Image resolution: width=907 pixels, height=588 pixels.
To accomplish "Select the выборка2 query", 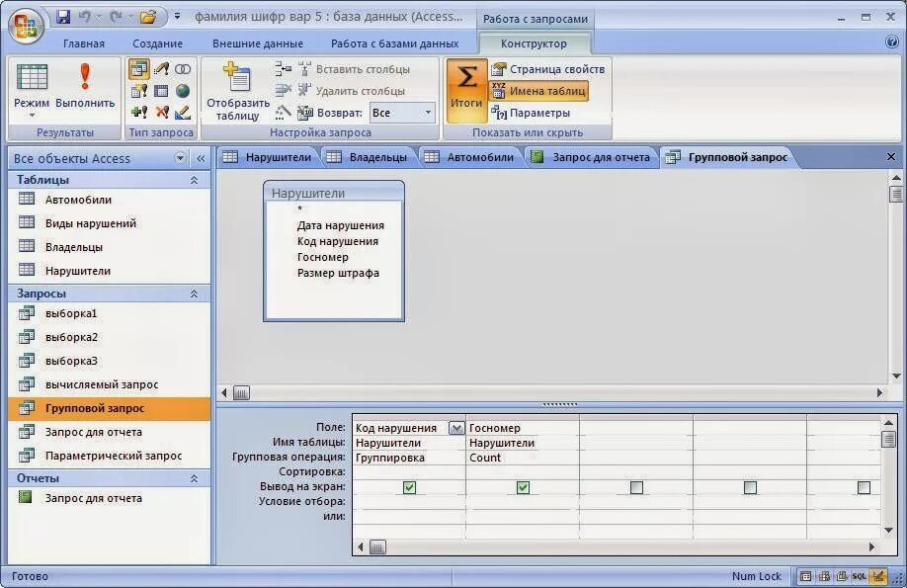I will pyautogui.click(x=110, y=337).
